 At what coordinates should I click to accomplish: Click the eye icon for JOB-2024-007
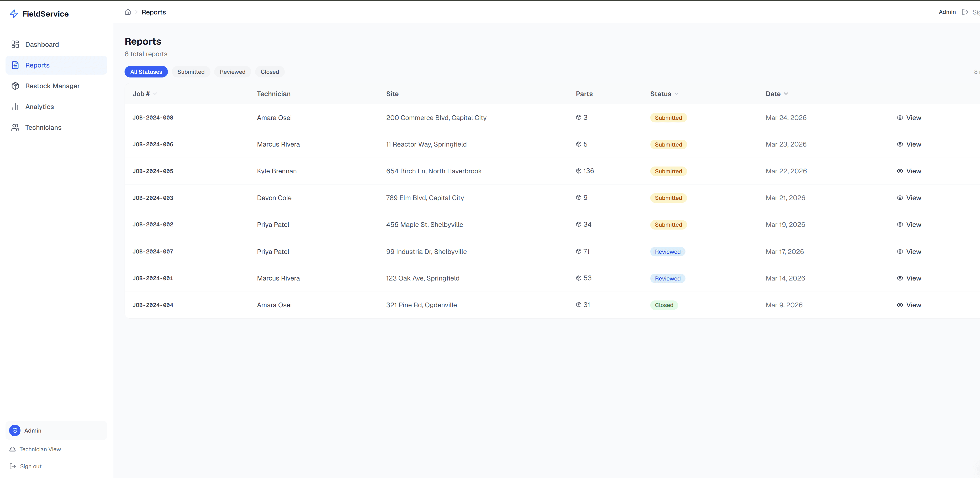point(900,252)
